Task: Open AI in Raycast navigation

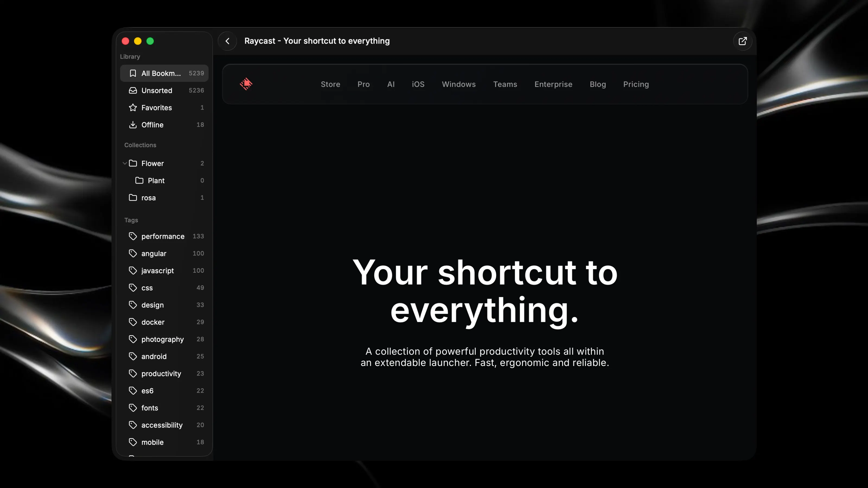Action: (x=391, y=84)
